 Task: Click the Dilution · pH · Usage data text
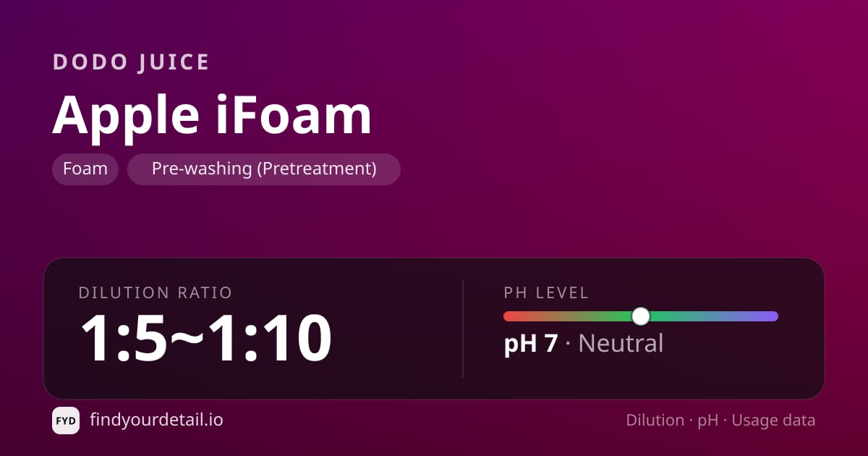[x=720, y=420]
